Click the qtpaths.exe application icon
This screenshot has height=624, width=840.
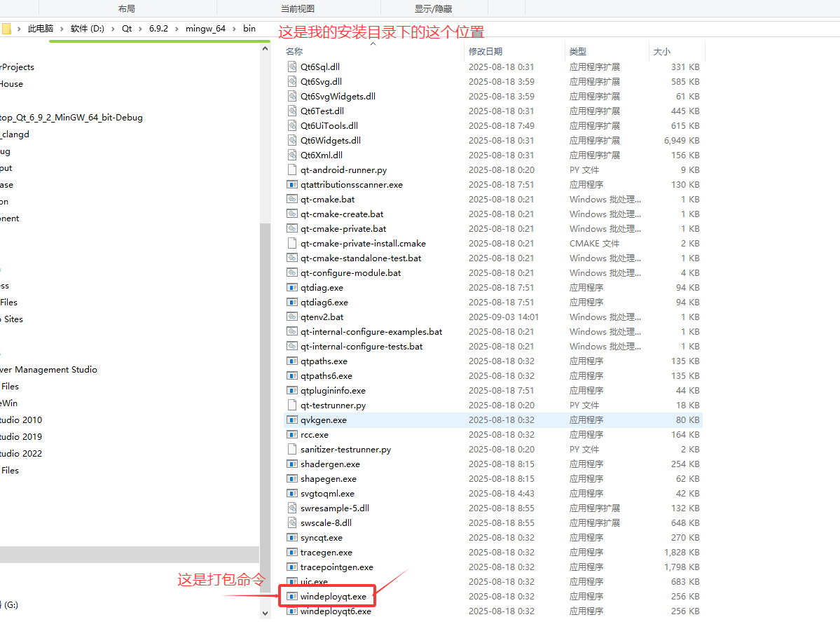pyautogui.click(x=292, y=361)
